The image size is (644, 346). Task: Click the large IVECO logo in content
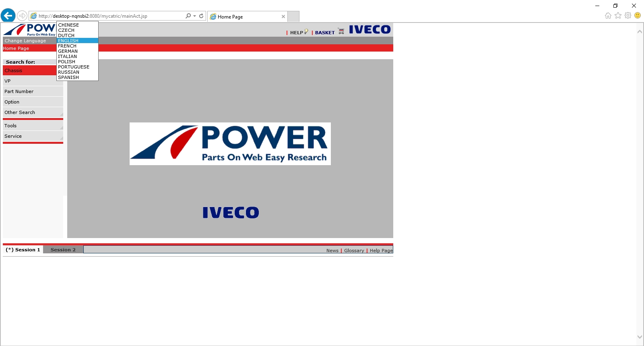(x=231, y=213)
